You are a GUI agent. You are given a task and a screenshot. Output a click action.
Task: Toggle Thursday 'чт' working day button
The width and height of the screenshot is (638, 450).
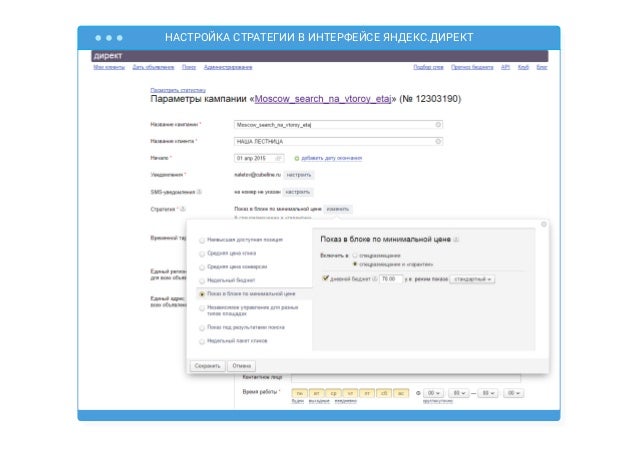pos(350,393)
